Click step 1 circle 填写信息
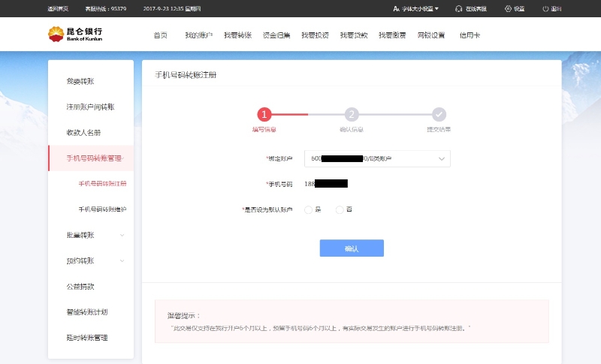The image size is (601, 364). click(264, 114)
